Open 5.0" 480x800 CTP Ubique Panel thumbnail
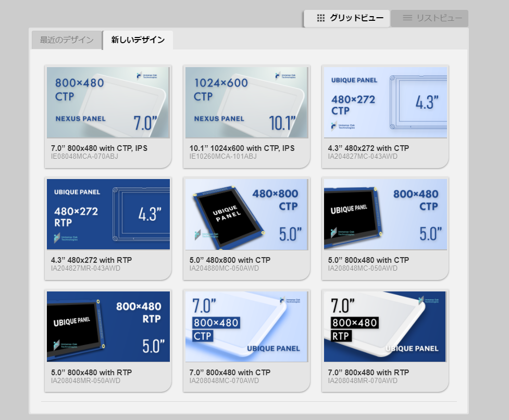This screenshot has height=420, width=509. [x=247, y=214]
